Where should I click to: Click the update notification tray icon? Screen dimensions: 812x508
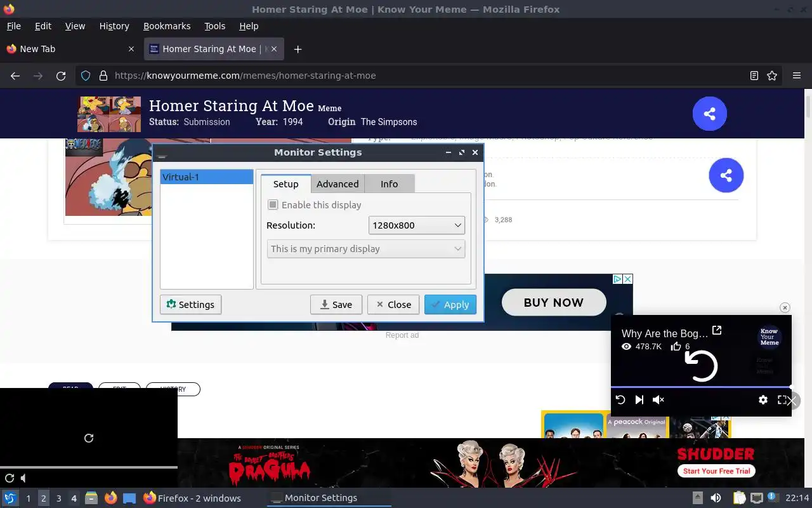tap(773, 497)
